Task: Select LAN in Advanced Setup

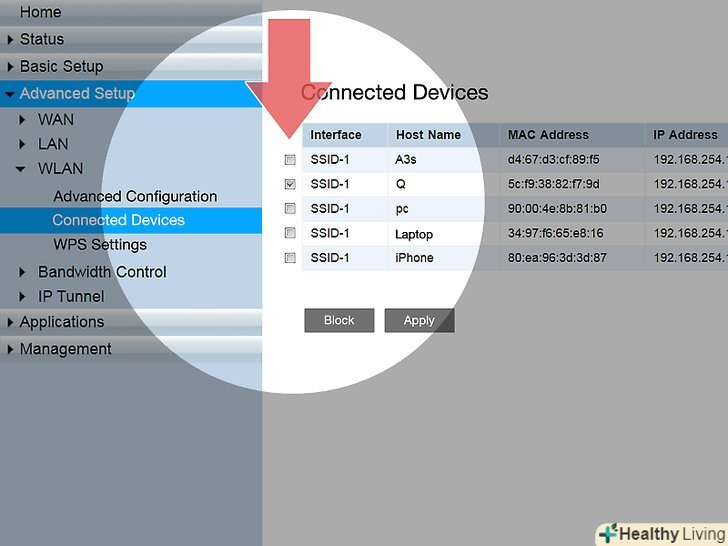Action: coord(53,144)
